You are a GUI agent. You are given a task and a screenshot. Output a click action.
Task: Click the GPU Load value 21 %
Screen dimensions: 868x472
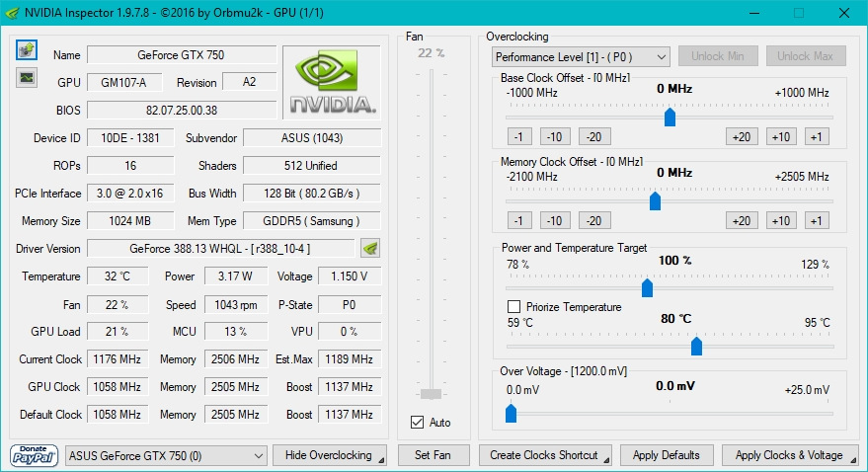[118, 332]
